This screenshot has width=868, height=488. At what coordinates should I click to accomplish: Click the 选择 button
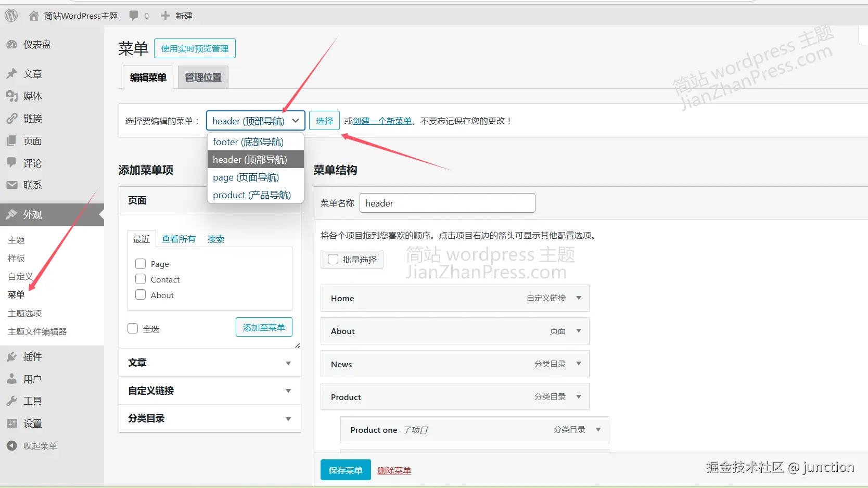click(x=325, y=121)
